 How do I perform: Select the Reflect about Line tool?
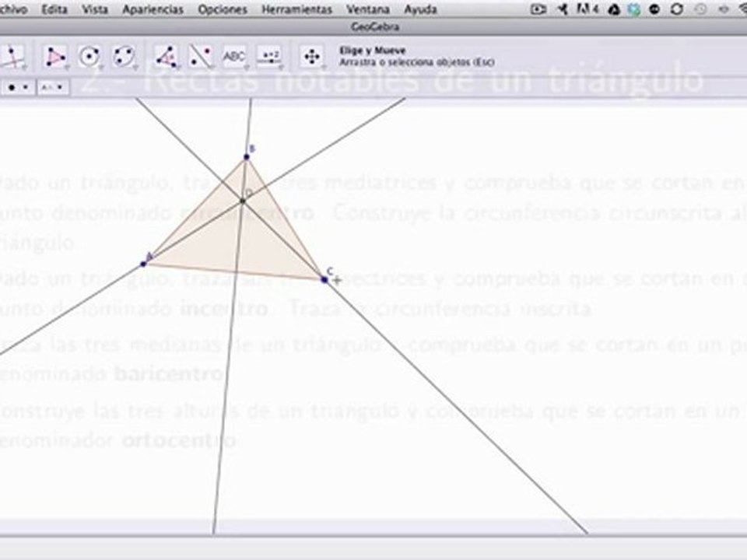(x=201, y=57)
